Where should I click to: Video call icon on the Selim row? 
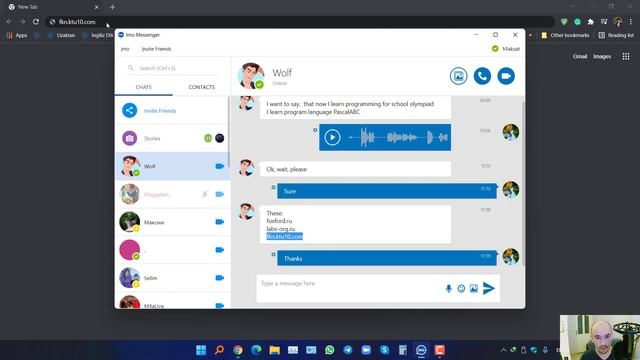(x=220, y=278)
